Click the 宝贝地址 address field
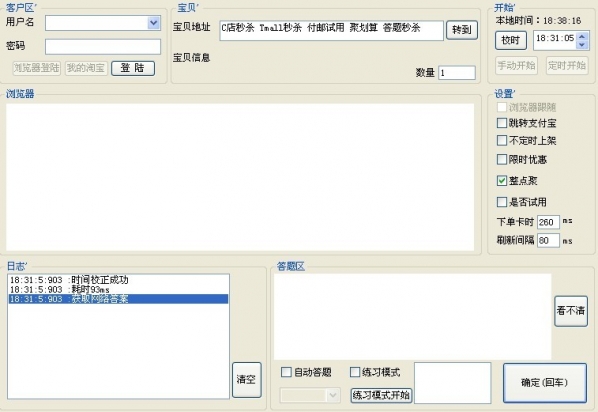The image size is (598, 412). coord(331,30)
